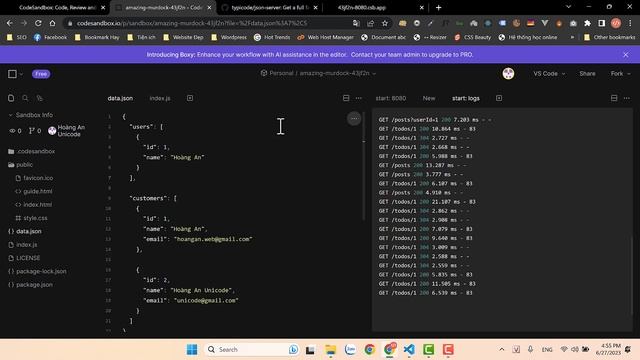Screen dimensions: 640x360
Task: Click the taskbar Search box
Action: pyautogui.click(x=252, y=349)
